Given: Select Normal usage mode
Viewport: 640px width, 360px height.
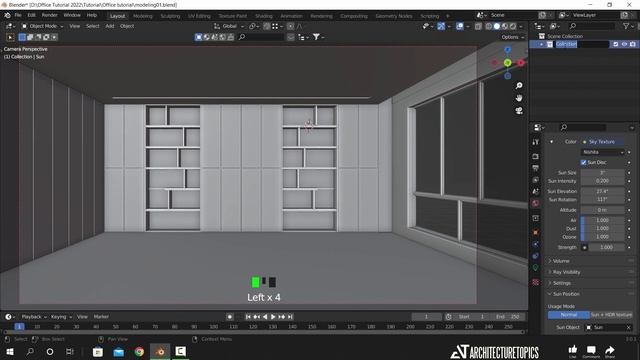Looking at the screenshot, I should click(569, 315).
